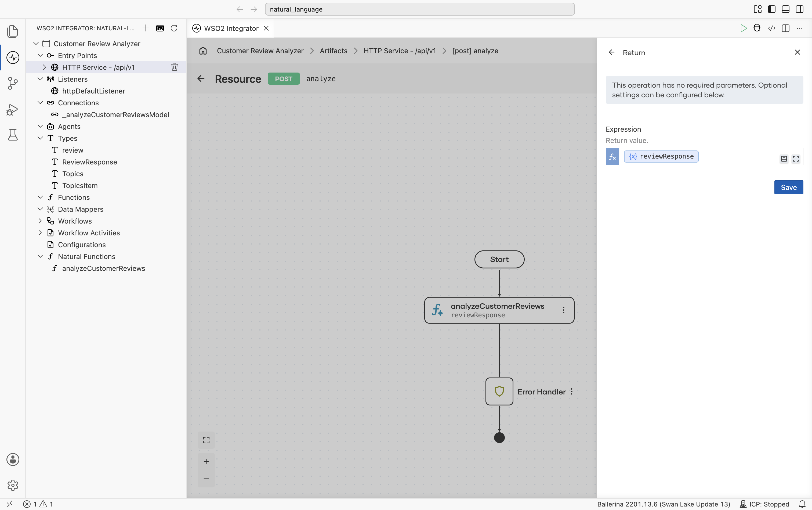Open the Explorer files icon in activity bar

click(13, 31)
